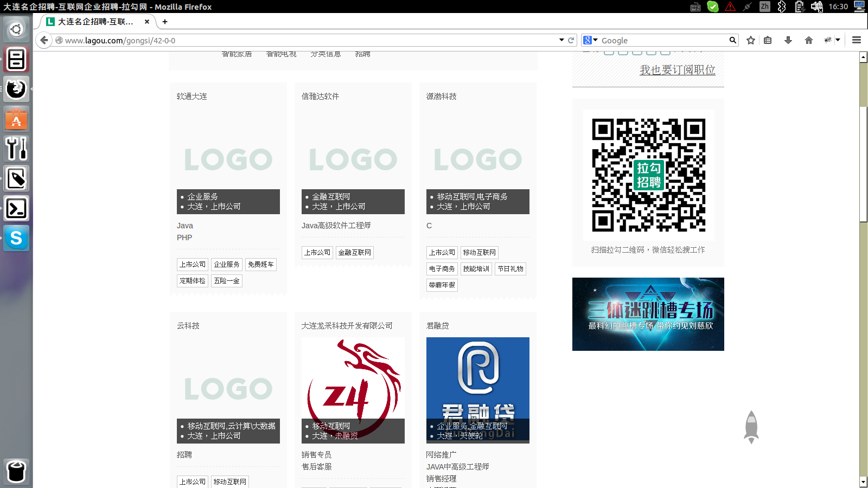Open Ubuntu Software Center in launcher
The height and width of the screenshot is (488, 868).
pyautogui.click(x=16, y=119)
